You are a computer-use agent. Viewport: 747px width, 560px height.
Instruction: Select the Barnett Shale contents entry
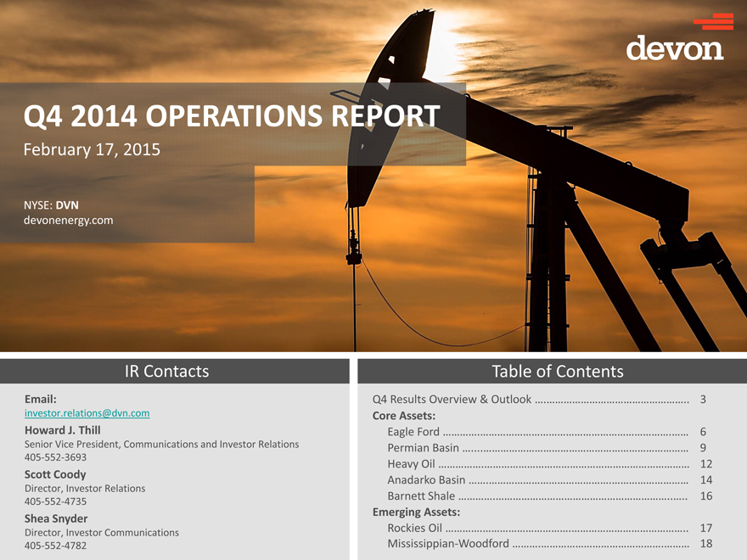[421, 496]
